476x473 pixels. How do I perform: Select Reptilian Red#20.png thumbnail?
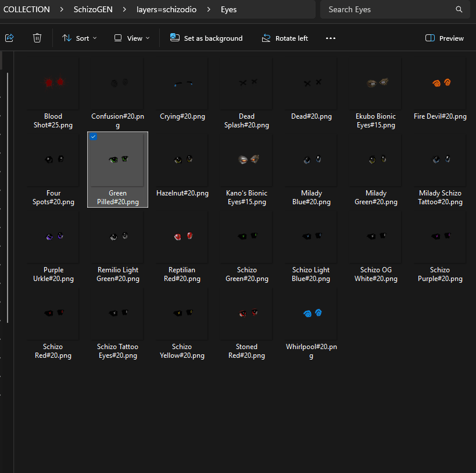[182, 237]
